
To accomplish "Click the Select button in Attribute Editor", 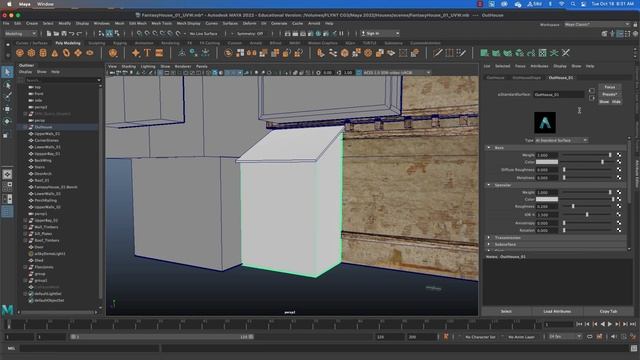I will [x=506, y=311].
